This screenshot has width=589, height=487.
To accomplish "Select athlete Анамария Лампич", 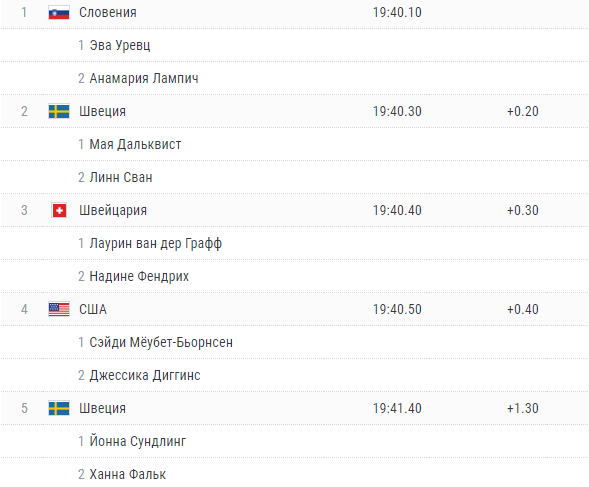I will [144, 78].
